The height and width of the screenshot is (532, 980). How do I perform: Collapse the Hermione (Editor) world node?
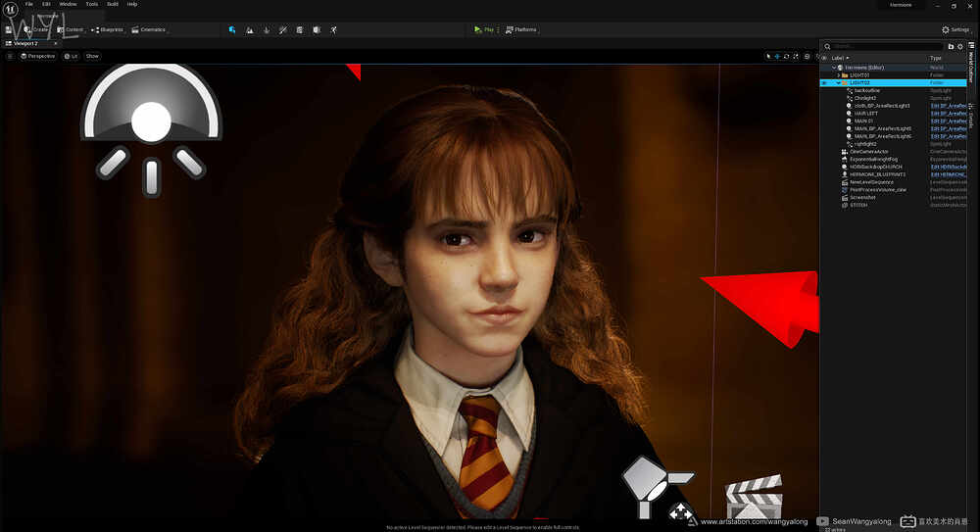834,68
